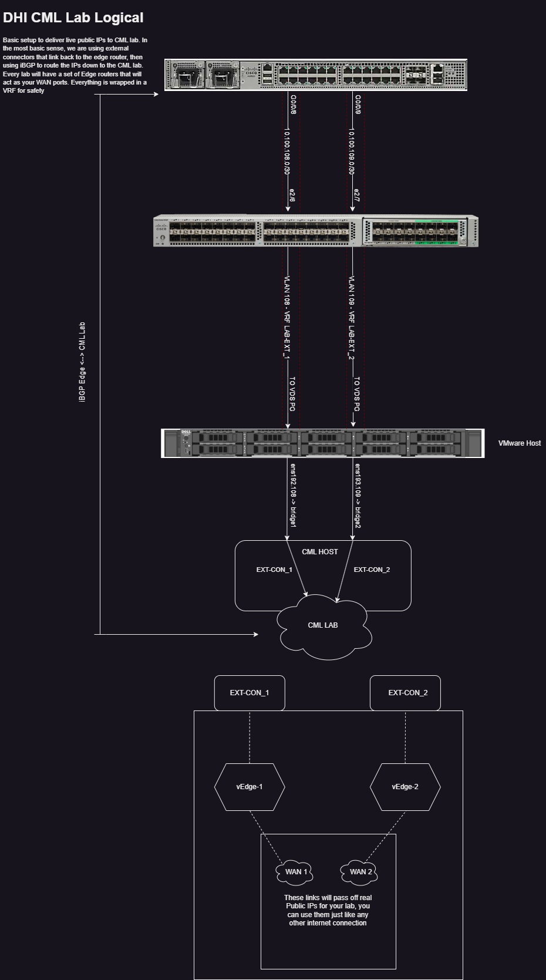Select the vEdge-1 hexagon node
This screenshot has height=980, width=546.
click(x=250, y=787)
